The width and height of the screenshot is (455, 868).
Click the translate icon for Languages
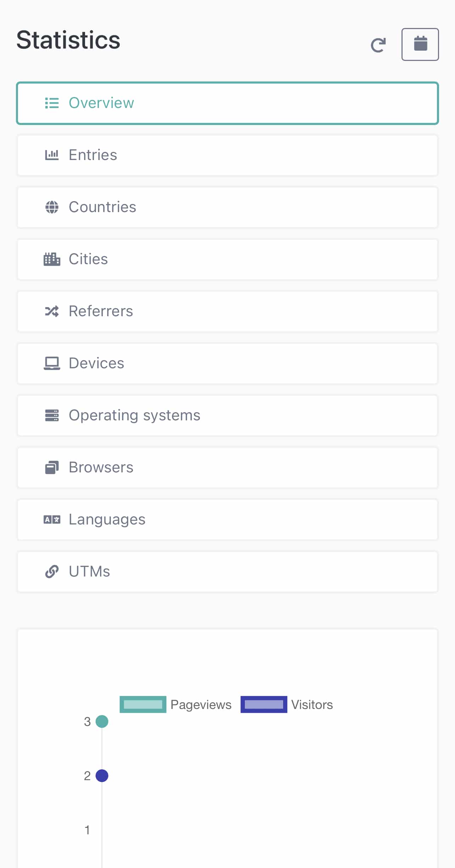coord(52,520)
